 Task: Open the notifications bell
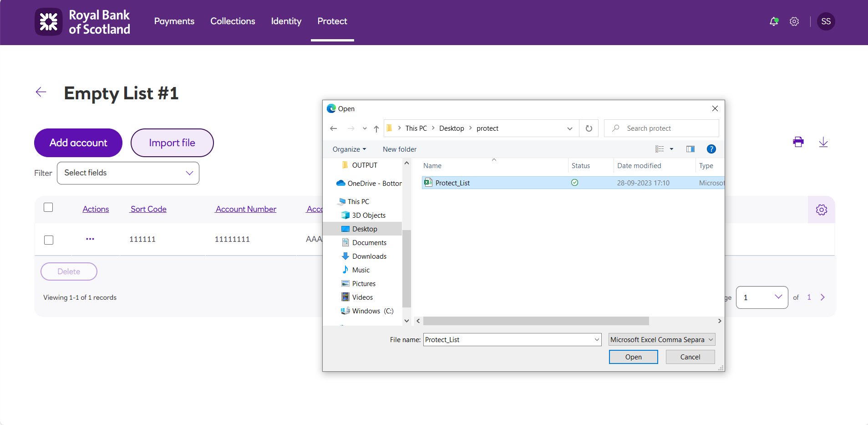[x=774, y=21]
